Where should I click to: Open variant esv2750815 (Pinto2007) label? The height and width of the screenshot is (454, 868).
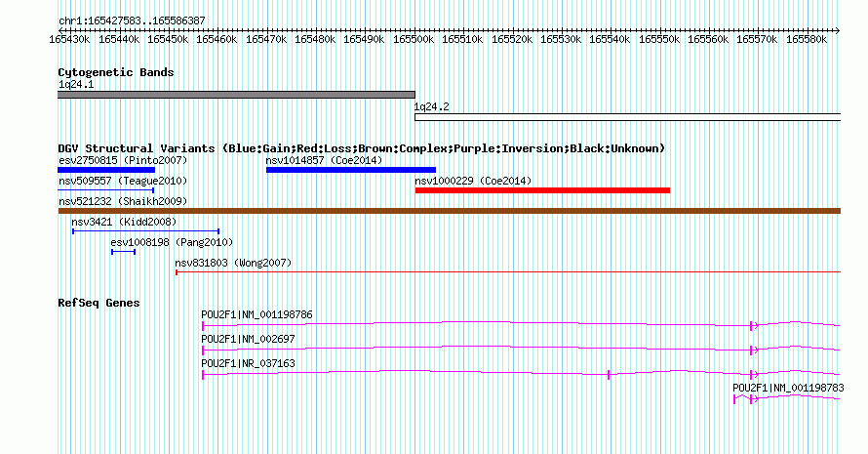123,160
